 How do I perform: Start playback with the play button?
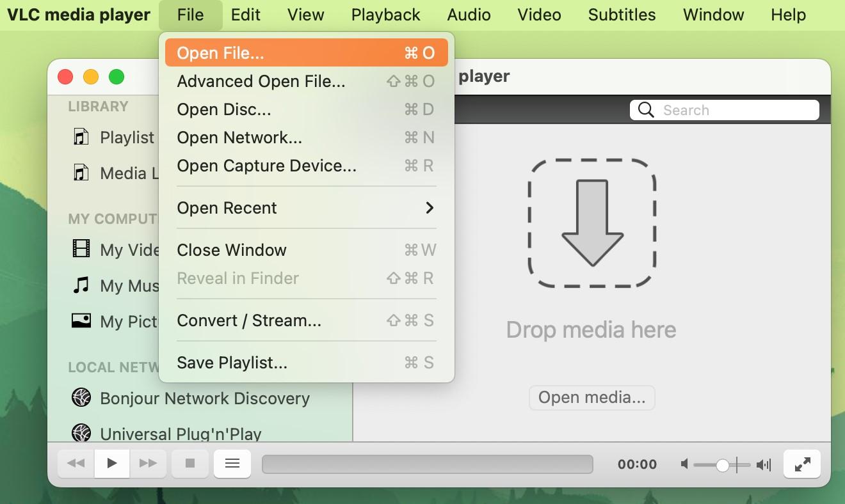point(112,463)
